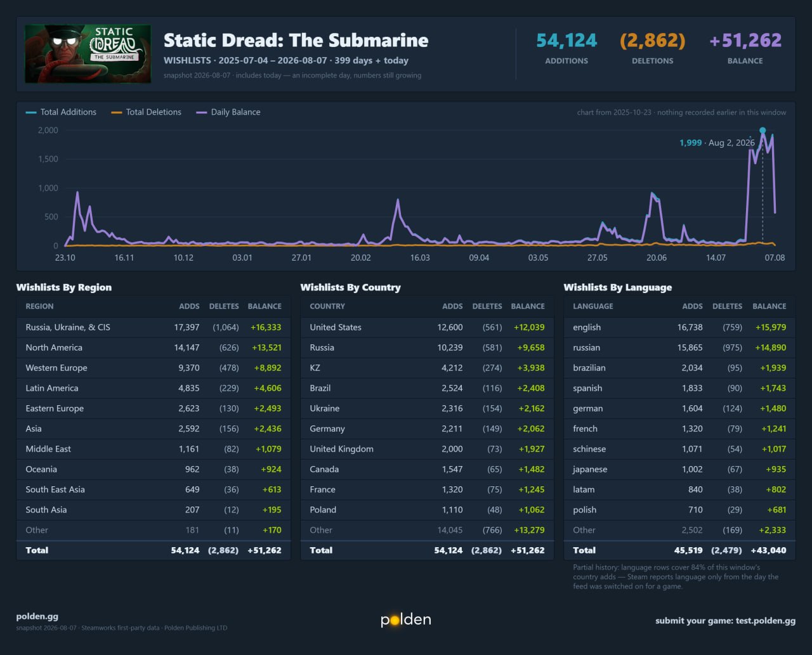Select the "german" language row
812x655 pixels.
coord(679,408)
